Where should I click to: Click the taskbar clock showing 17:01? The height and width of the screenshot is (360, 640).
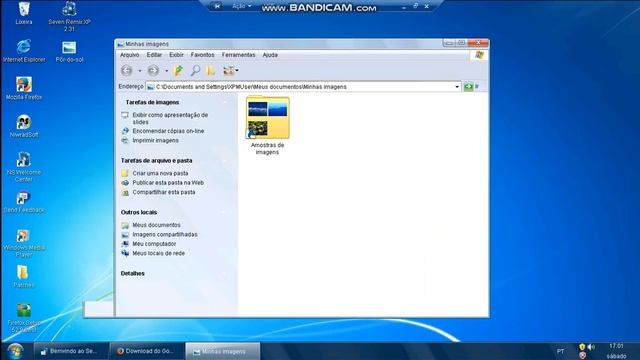click(x=616, y=346)
